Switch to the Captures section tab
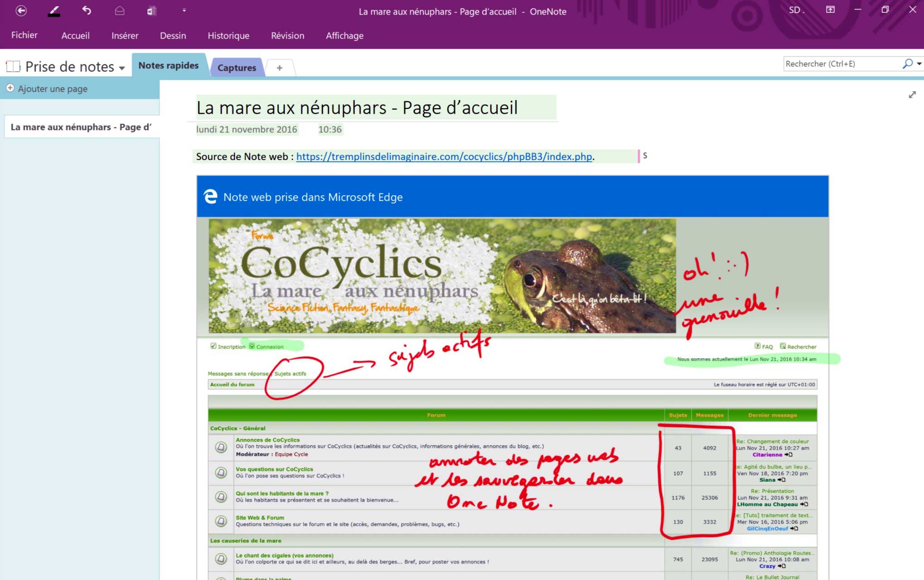 237,68
